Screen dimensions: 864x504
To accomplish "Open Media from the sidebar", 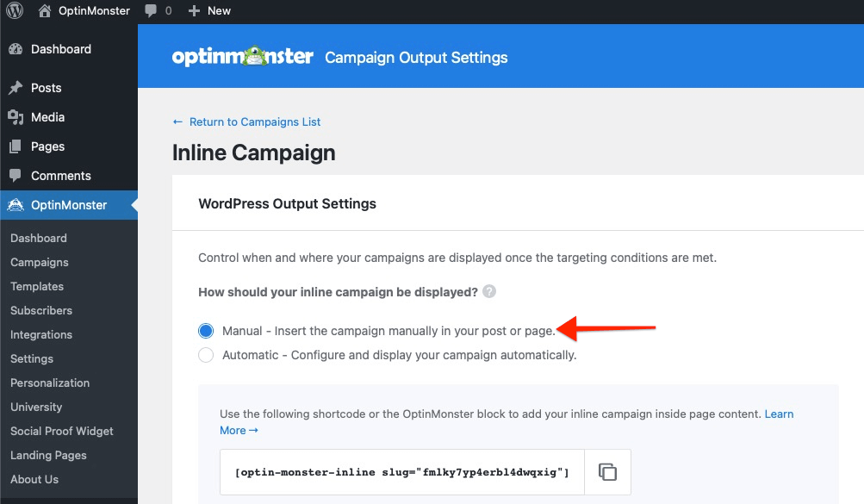I will [x=48, y=116].
